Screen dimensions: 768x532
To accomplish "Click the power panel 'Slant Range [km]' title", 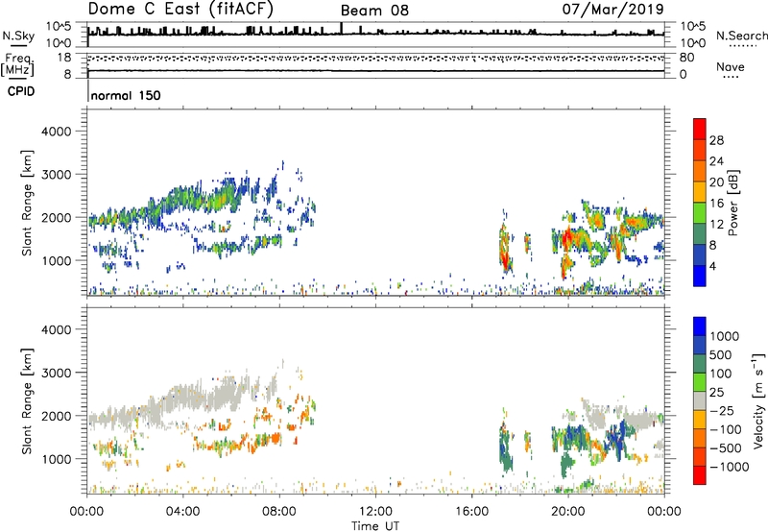I will [x=27, y=203].
